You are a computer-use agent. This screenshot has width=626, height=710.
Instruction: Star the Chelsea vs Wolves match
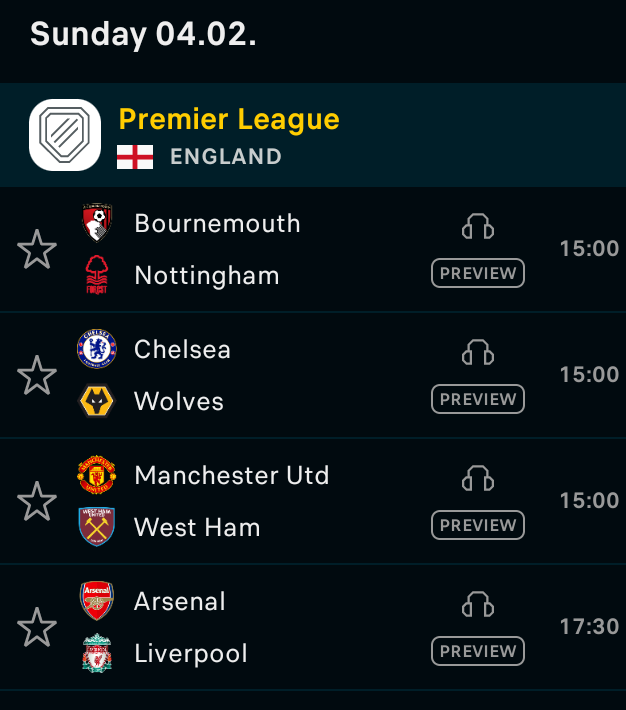(37, 375)
